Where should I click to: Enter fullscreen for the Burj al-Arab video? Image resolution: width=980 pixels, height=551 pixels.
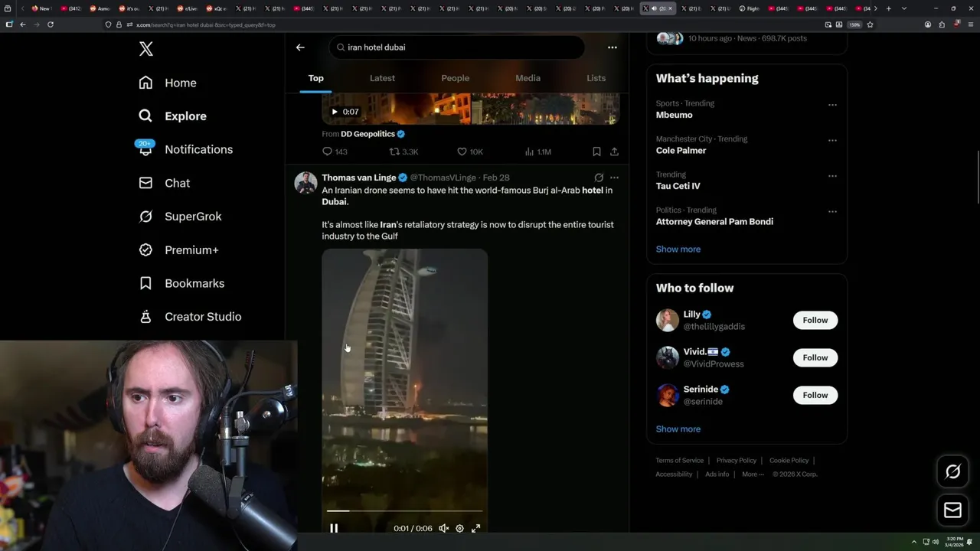[475, 528]
